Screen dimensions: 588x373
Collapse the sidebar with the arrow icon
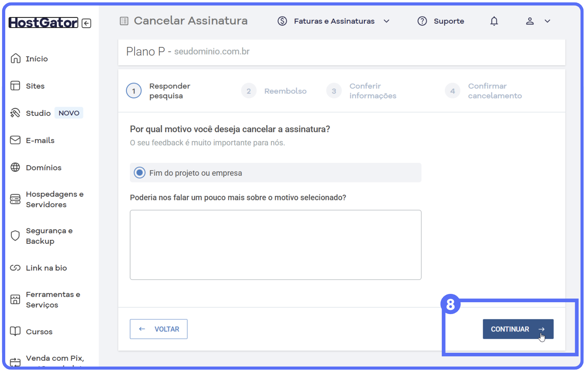[86, 23]
